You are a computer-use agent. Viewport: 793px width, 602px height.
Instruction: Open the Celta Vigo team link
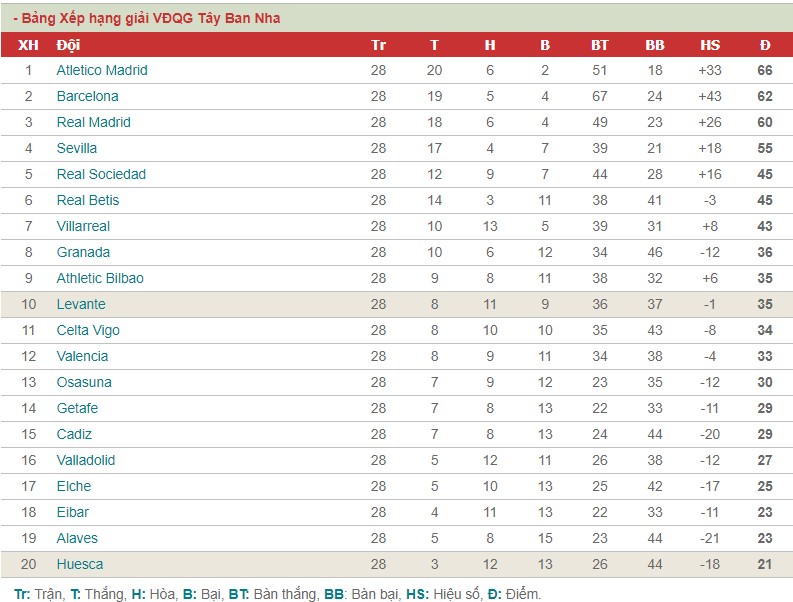pyautogui.click(x=88, y=330)
